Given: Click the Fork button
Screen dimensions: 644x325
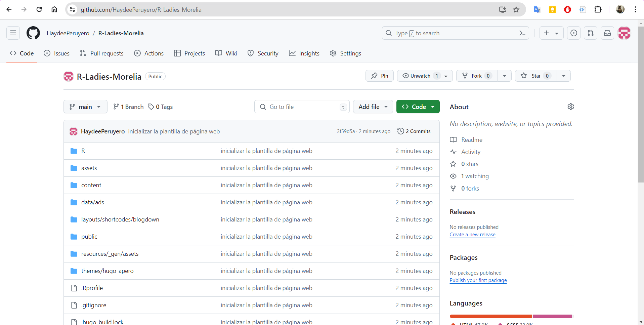Looking at the screenshot, I should [x=477, y=76].
